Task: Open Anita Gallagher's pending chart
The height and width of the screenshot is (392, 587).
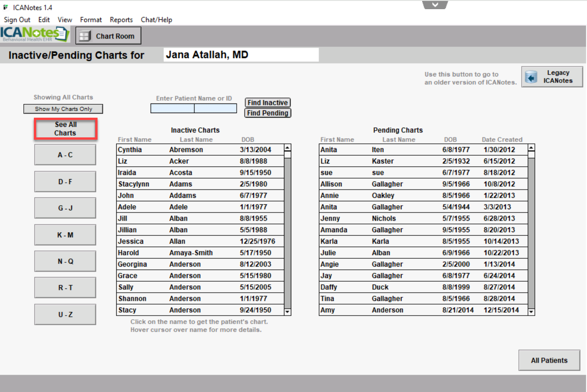Action: [424, 207]
